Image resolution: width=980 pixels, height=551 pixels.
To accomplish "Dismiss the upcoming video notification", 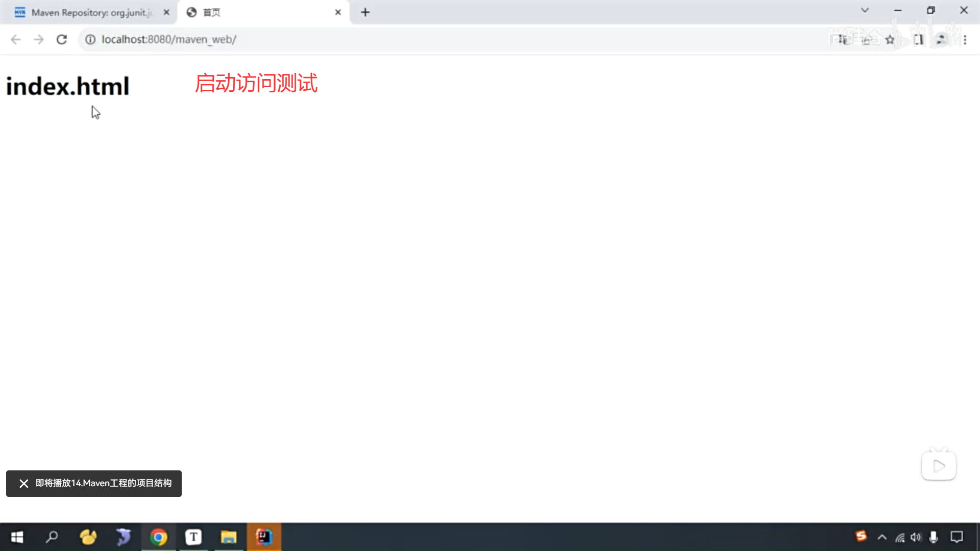I will tap(24, 484).
